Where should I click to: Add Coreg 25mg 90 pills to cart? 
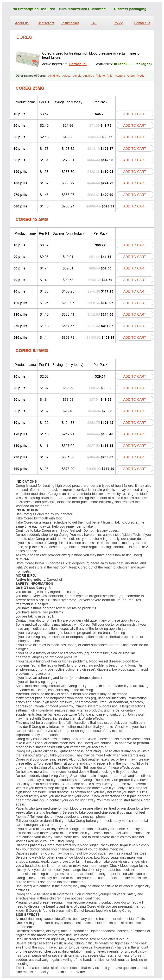click(134, 160)
